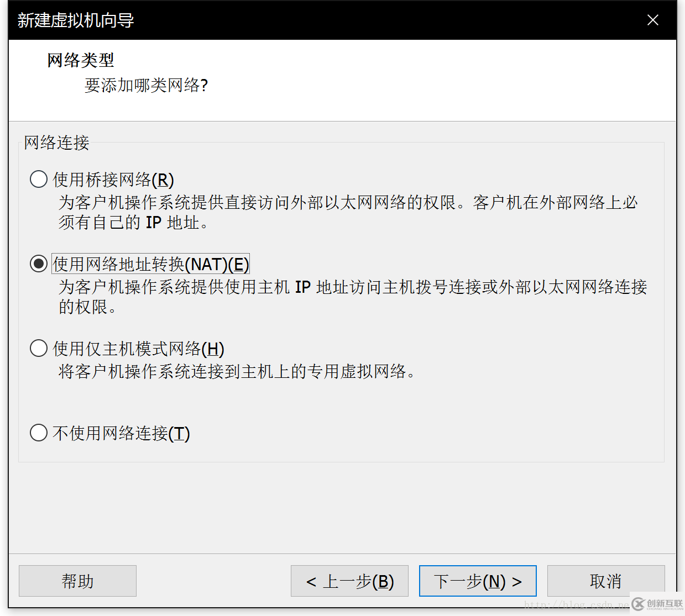Click the highlighted NAT option label

click(150, 264)
